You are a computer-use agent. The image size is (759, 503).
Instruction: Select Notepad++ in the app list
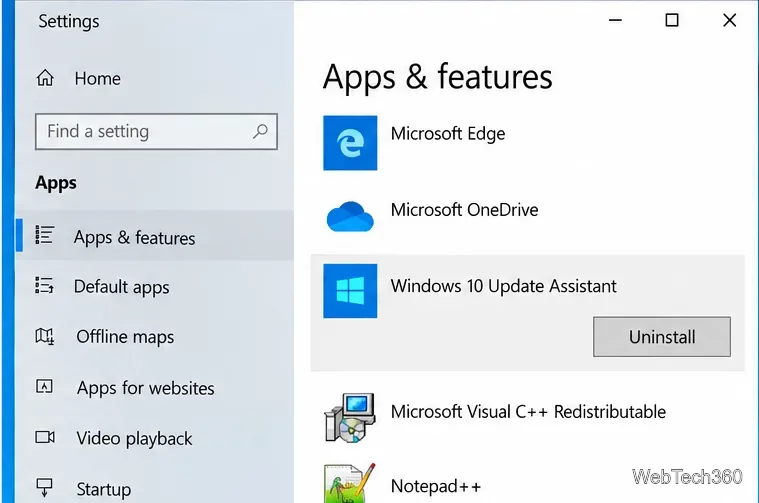click(x=436, y=486)
